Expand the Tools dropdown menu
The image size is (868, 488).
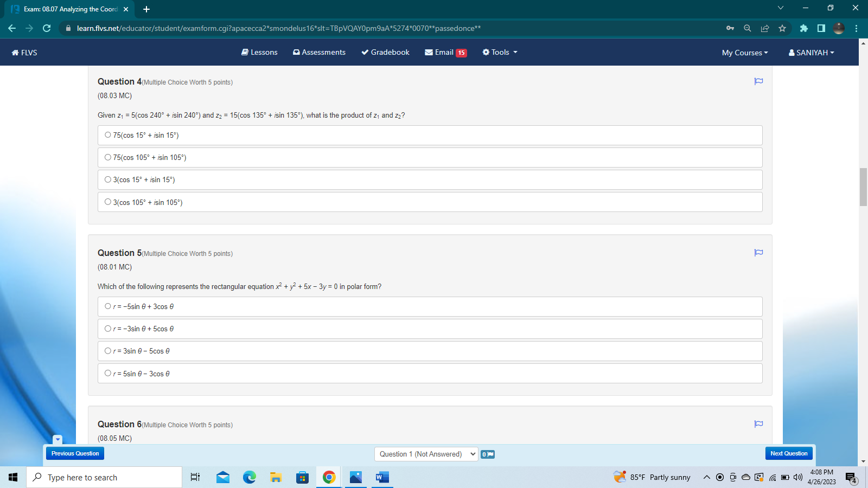(500, 52)
